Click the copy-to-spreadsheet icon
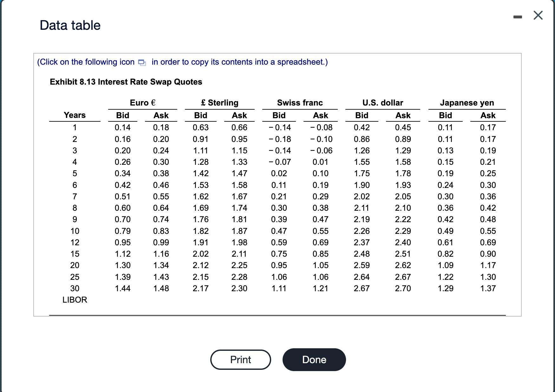The image size is (555, 392). [142, 62]
